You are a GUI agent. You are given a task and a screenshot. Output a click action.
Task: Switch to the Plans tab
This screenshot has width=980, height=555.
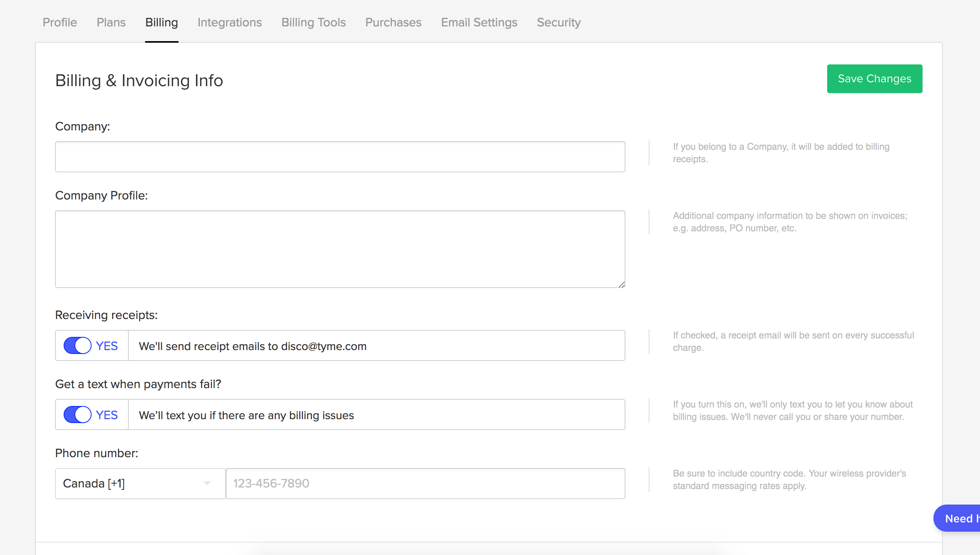pyautogui.click(x=111, y=23)
